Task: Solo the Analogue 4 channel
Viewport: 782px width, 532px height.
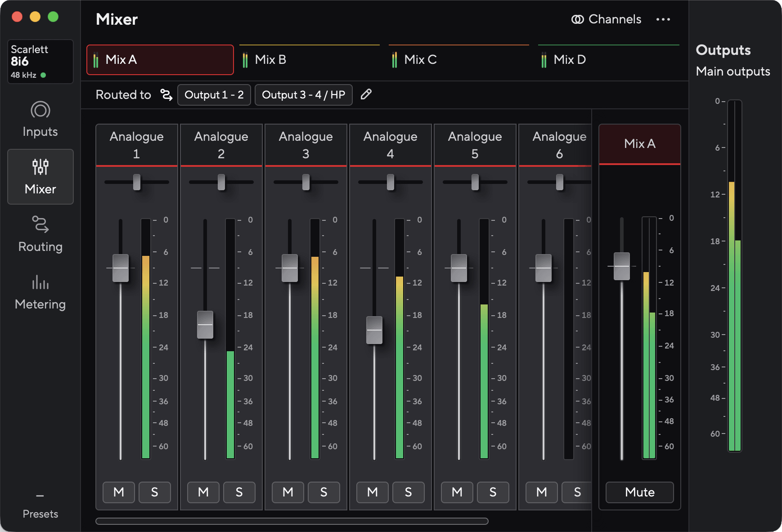Action: [408, 492]
